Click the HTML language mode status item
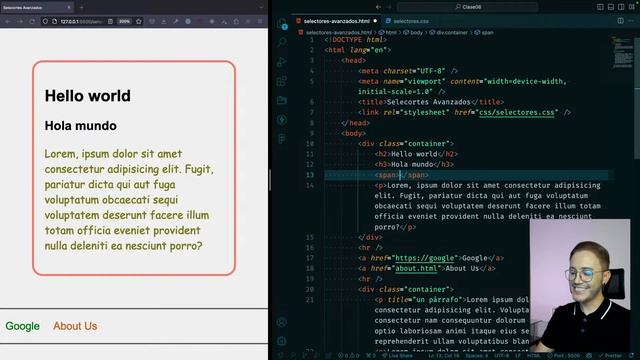 [533, 356]
